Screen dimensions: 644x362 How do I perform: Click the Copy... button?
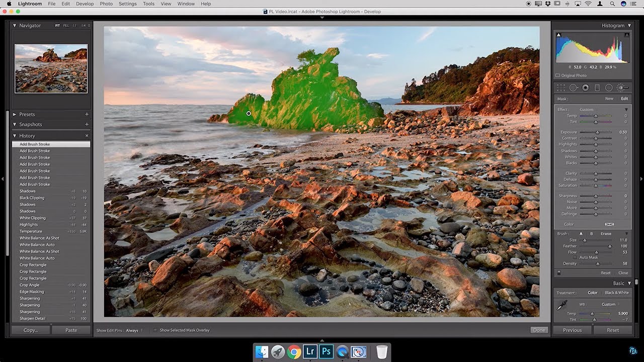[x=31, y=330]
